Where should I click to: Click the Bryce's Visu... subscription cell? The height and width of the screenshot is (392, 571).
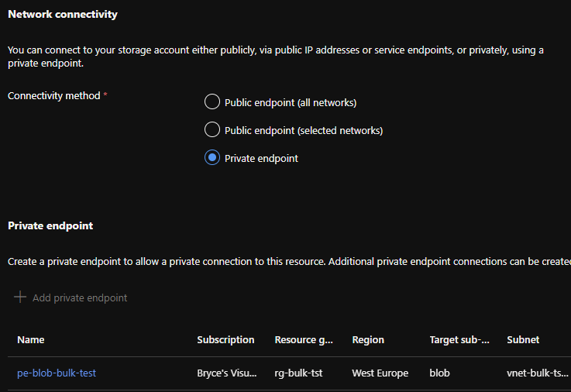pos(226,373)
